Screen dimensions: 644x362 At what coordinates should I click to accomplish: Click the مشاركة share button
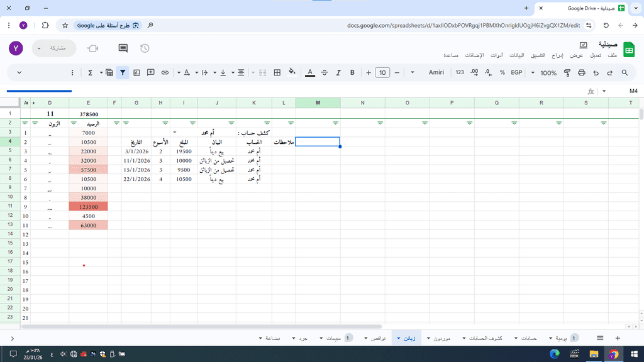(x=58, y=48)
